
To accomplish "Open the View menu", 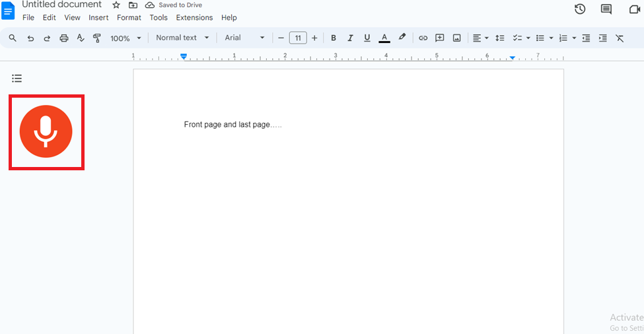I will (72, 18).
